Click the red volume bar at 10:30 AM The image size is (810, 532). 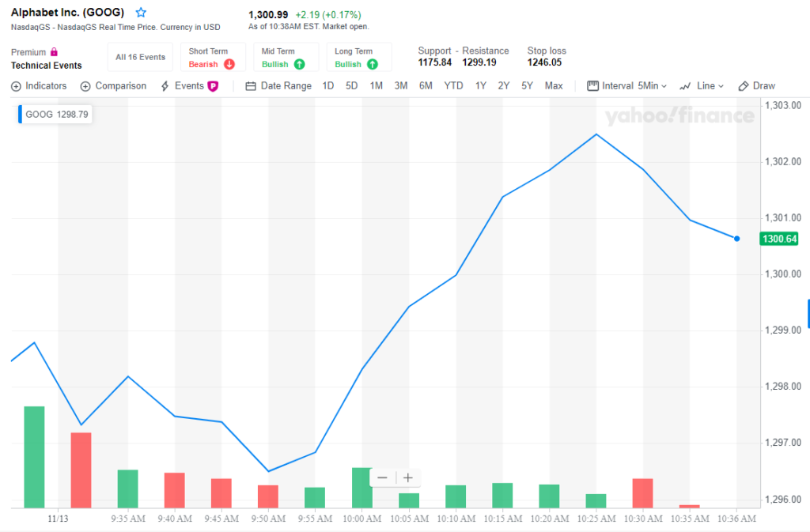(x=642, y=493)
